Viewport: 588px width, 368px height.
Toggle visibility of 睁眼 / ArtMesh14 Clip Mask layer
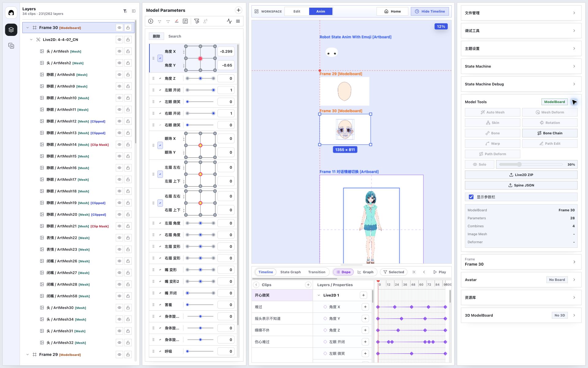[119, 144]
